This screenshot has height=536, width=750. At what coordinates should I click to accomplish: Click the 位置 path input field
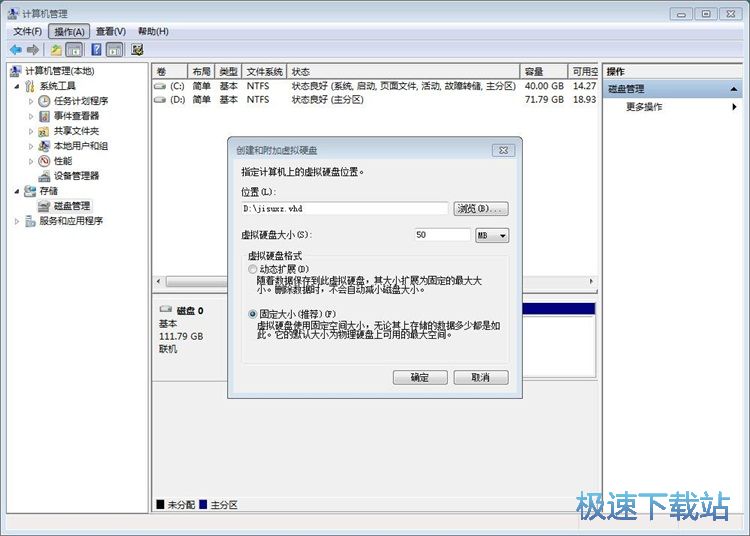point(345,208)
